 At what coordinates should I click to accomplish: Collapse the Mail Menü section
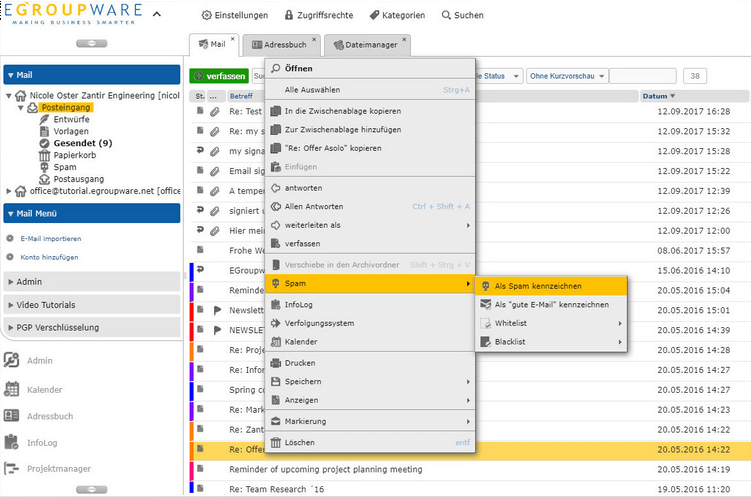pos(92,214)
